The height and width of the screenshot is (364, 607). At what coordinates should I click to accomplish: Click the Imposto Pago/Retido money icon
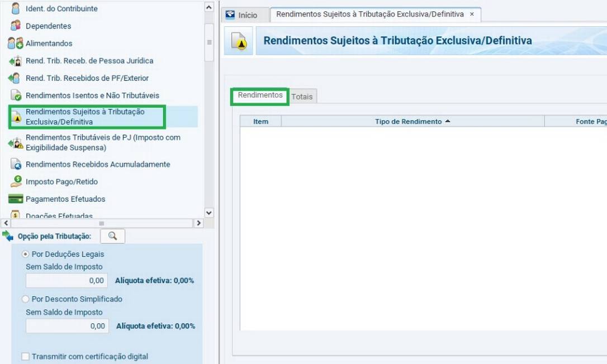(15, 181)
